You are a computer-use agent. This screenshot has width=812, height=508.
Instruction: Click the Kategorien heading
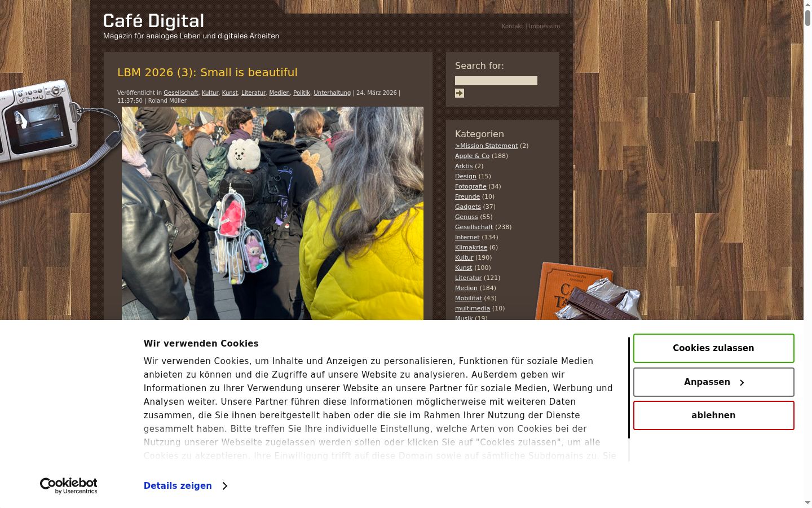[479, 134]
